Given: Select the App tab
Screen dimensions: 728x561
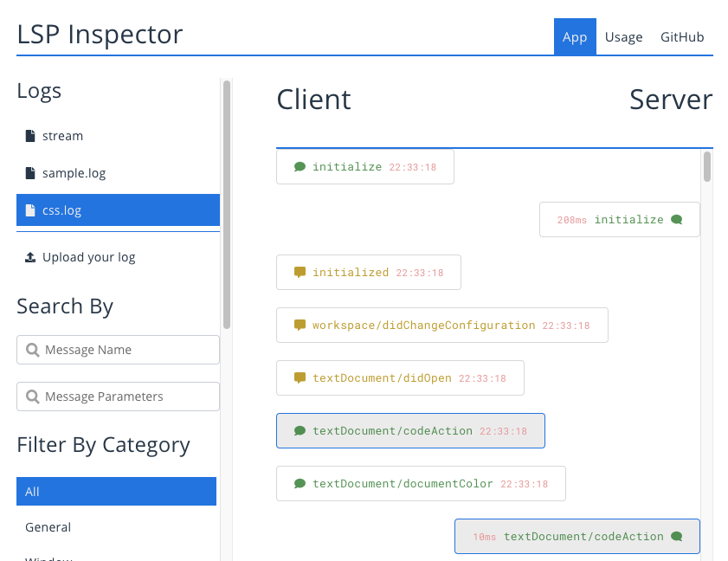Looking at the screenshot, I should click(x=575, y=36).
